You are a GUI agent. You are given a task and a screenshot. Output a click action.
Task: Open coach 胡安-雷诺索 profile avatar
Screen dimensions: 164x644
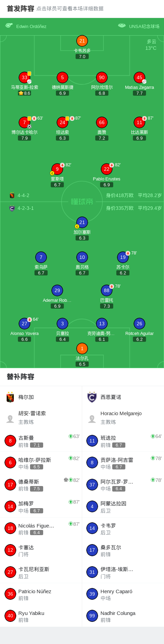point(10,419)
